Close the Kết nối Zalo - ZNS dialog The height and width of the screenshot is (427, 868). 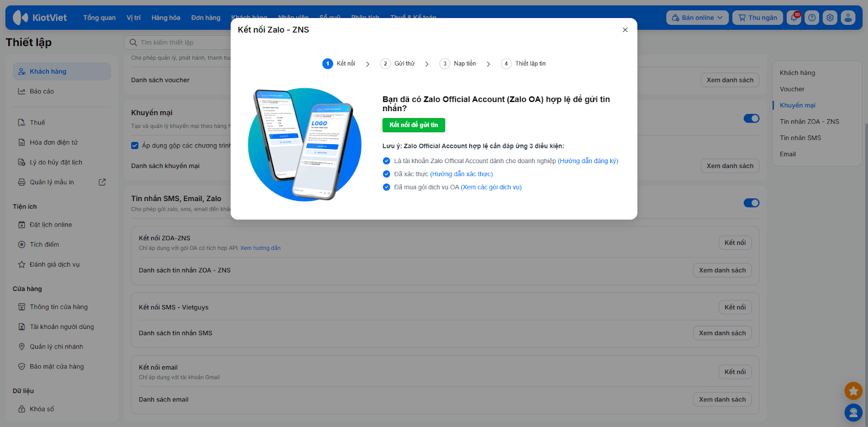point(625,30)
